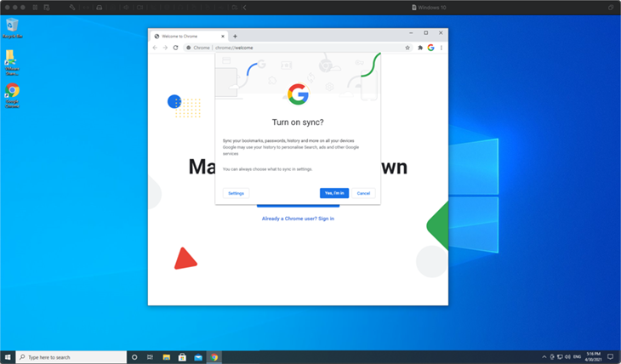Select the Welcome to Chrome tab
The image size is (621, 364).
pos(183,37)
